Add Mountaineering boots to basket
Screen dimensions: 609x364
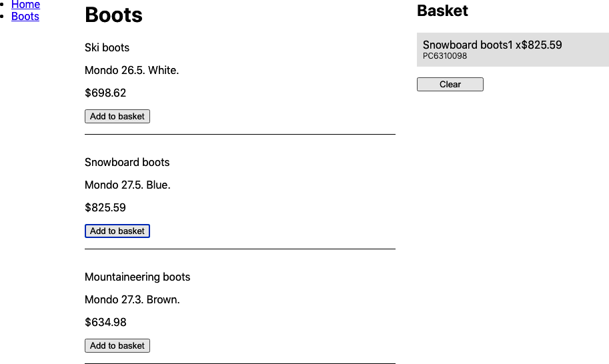[x=117, y=346]
